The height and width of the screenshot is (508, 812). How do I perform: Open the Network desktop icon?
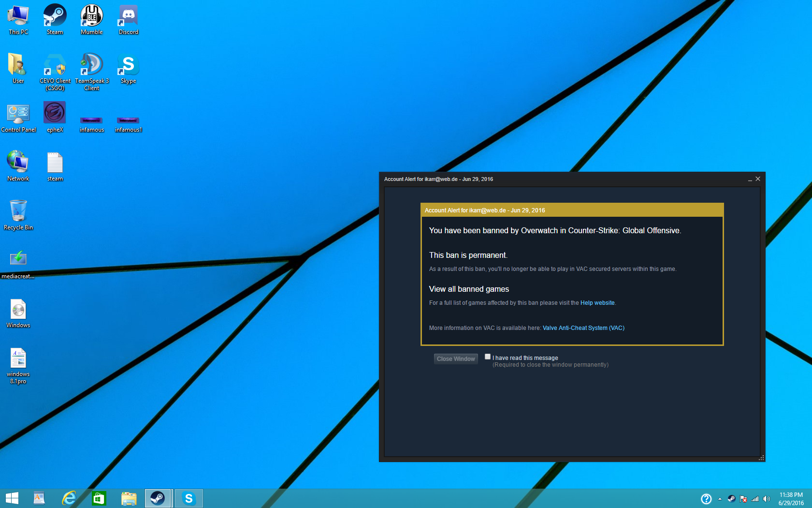point(18,166)
